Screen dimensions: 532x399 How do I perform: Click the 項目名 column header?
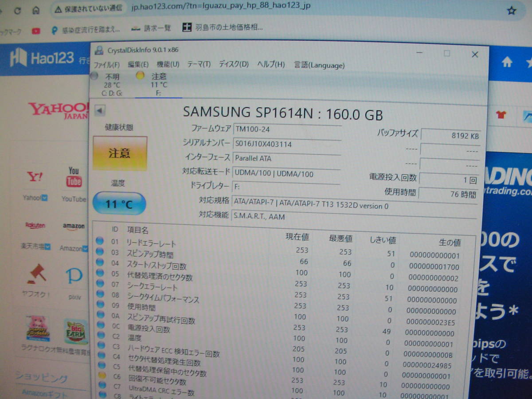(137, 230)
